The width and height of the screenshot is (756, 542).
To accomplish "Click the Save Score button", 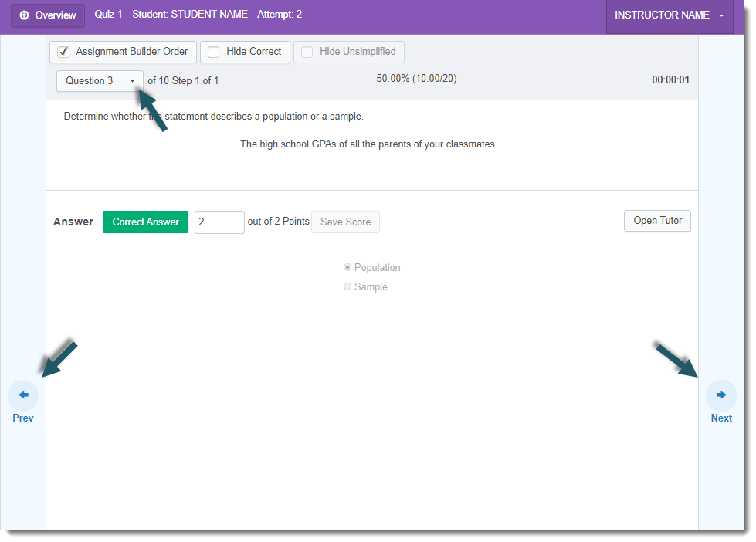I will click(345, 222).
